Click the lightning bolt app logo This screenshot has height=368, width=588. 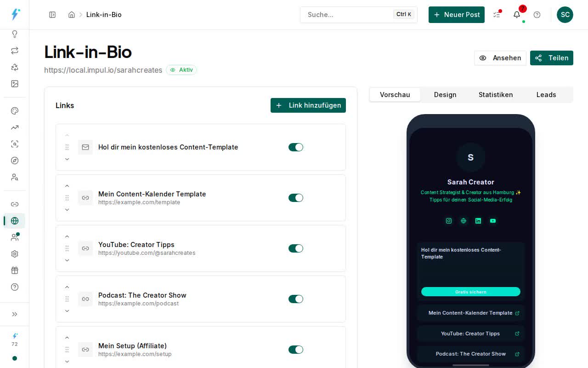click(15, 14)
